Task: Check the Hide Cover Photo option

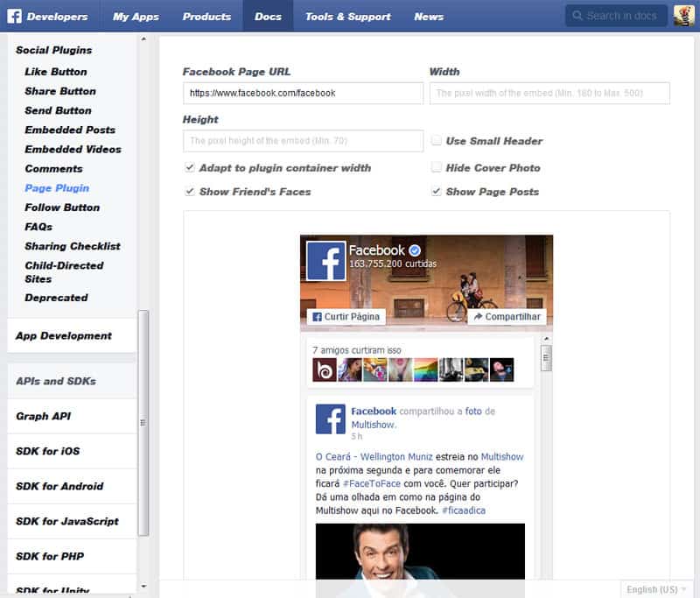Action: pyautogui.click(x=435, y=167)
